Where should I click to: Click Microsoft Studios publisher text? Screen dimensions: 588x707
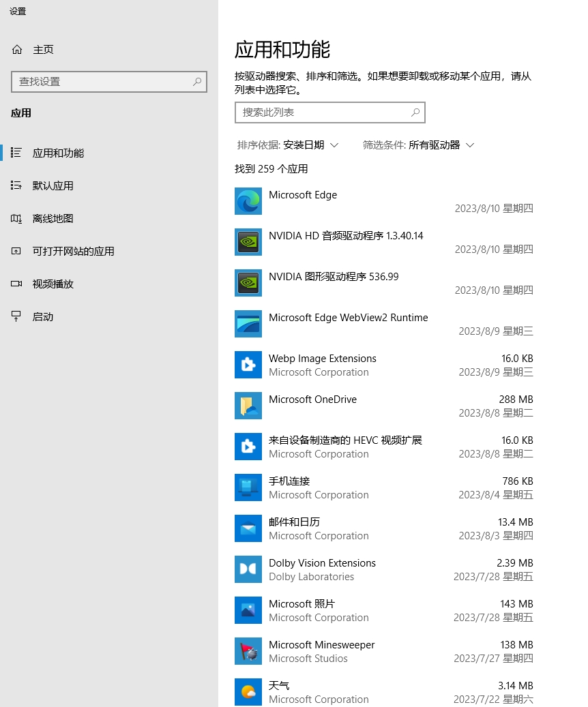308,659
